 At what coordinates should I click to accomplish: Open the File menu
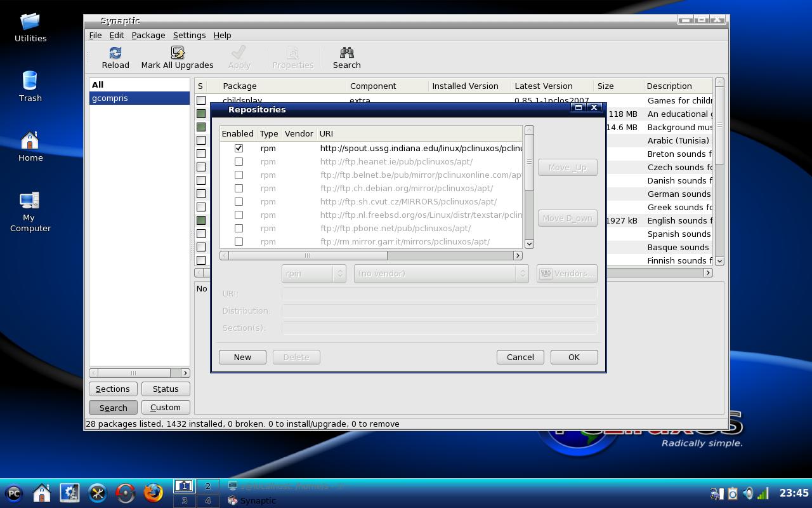pos(95,36)
